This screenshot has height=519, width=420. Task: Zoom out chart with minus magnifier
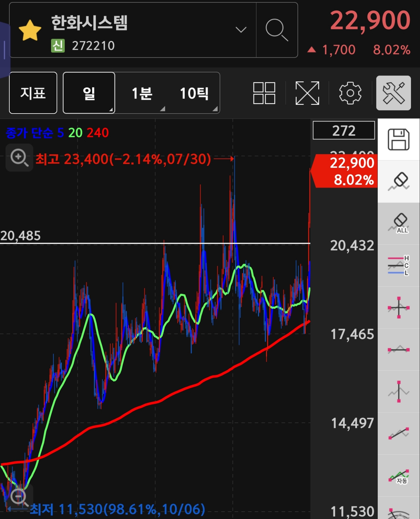(20, 497)
